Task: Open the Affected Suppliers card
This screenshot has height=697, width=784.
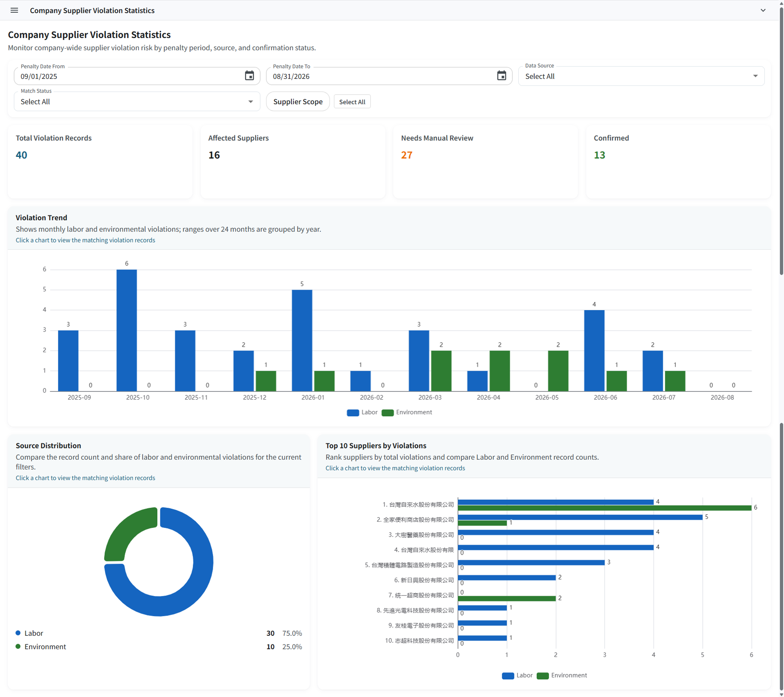Action: (x=293, y=162)
